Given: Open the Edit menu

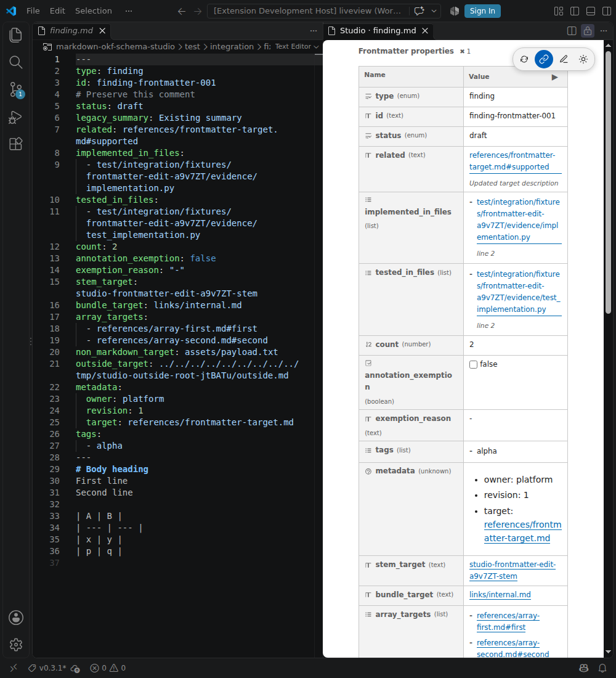Looking at the screenshot, I should point(57,11).
